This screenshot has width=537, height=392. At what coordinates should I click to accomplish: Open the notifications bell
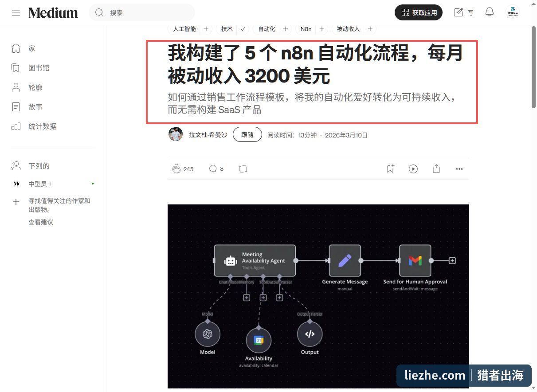coord(490,12)
